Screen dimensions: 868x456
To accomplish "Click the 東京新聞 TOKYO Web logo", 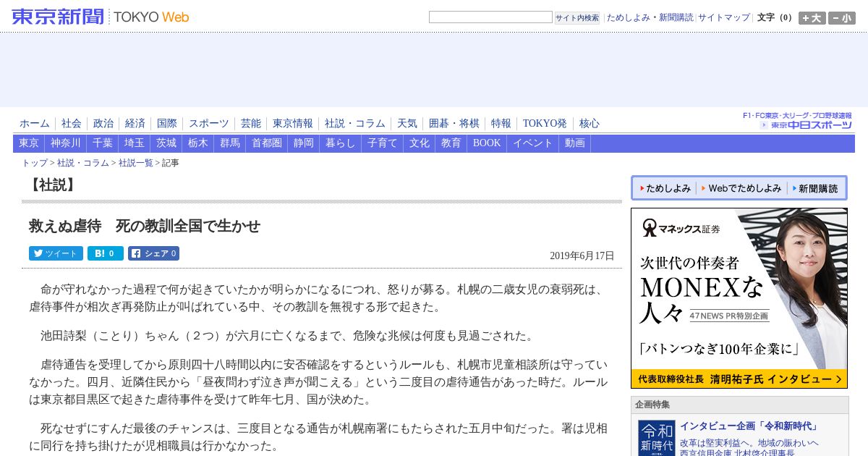I will [x=101, y=17].
